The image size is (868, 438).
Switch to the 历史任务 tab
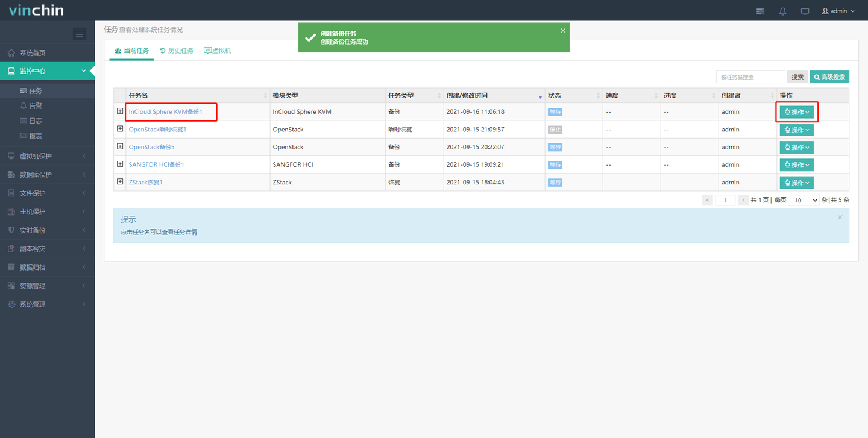[x=176, y=51]
